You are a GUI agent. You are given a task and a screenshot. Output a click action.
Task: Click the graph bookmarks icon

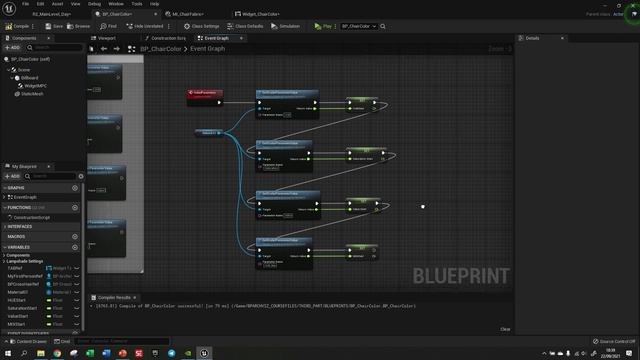coord(91,49)
